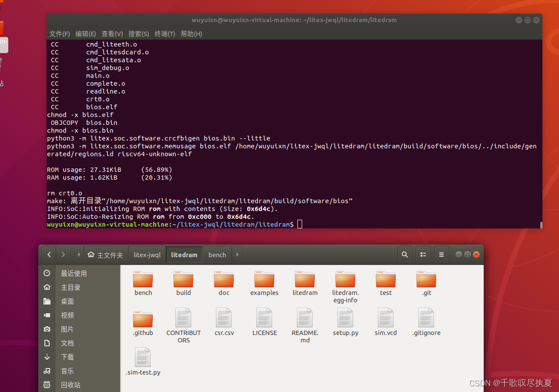Screen dimensions: 559x392
Task: Click the terminal command prompt cursor
Action: (x=300, y=224)
